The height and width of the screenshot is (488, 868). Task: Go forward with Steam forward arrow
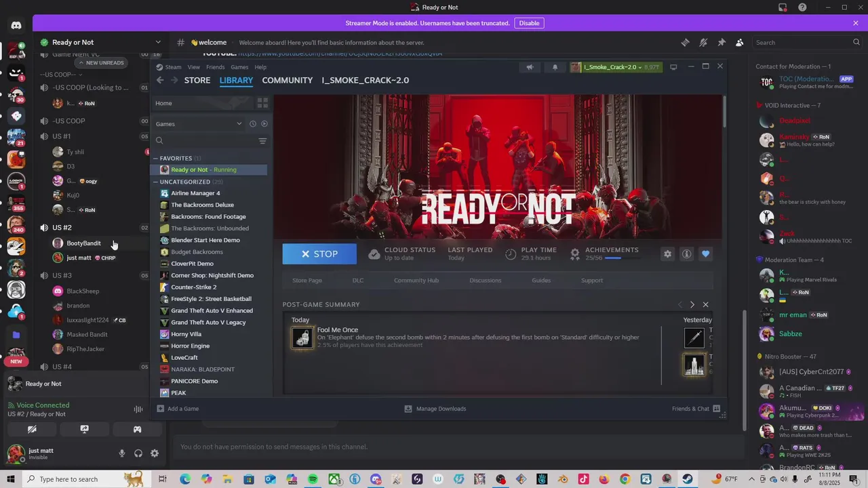174,80
